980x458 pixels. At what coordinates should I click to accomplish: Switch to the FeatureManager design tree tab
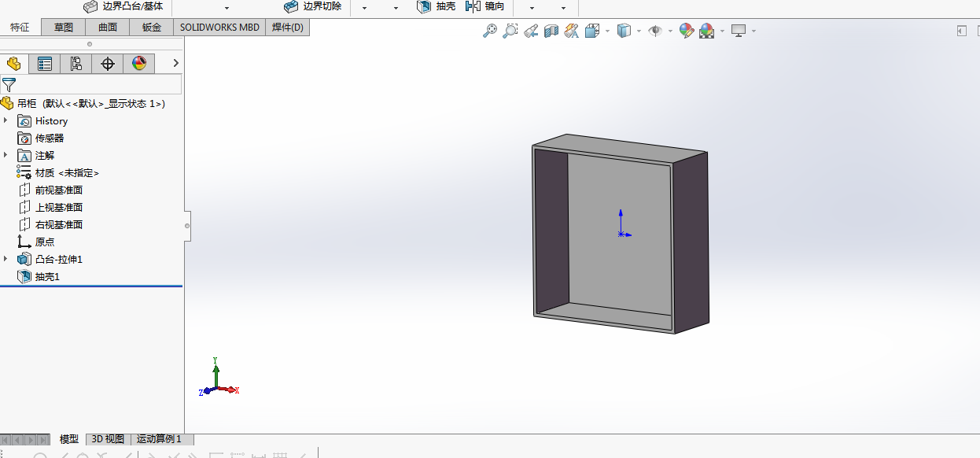coord(14,64)
